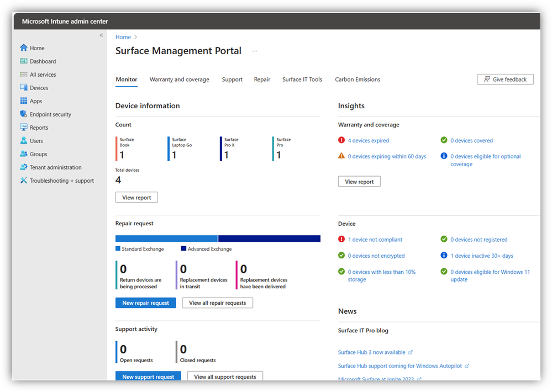Click Home breadcrumb link
This screenshot has width=552, height=392.
123,37
